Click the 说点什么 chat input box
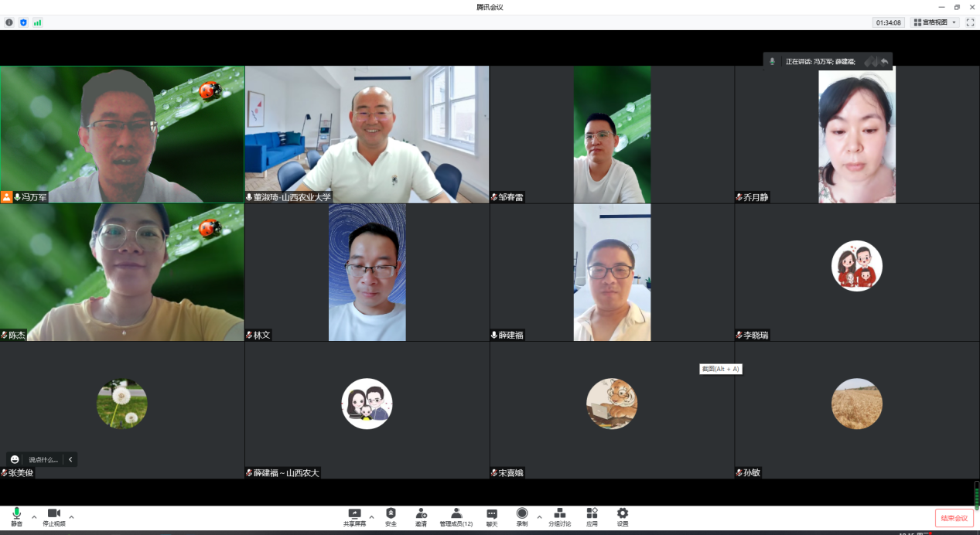 click(43, 459)
